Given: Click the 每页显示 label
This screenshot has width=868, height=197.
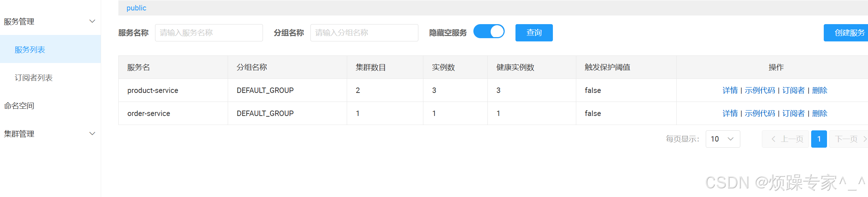Looking at the screenshot, I should [682, 139].
